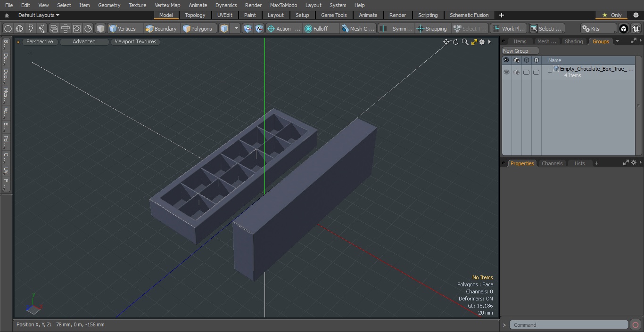644x332 pixels.
Task: Click the capsule primitive tool icon
Action: pos(54,29)
